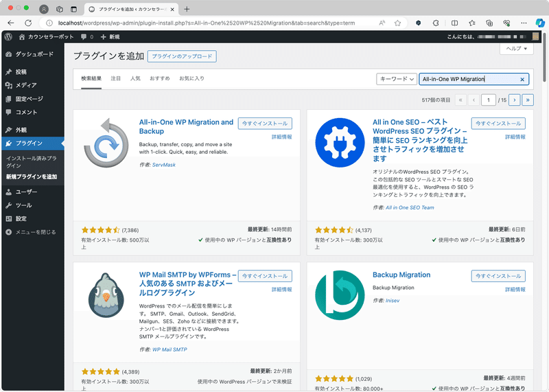View site information icon in the address bar

tap(49, 23)
